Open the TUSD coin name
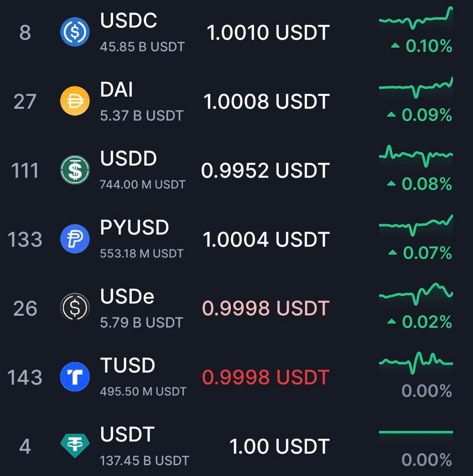The height and width of the screenshot is (476, 473). pos(128,365)
